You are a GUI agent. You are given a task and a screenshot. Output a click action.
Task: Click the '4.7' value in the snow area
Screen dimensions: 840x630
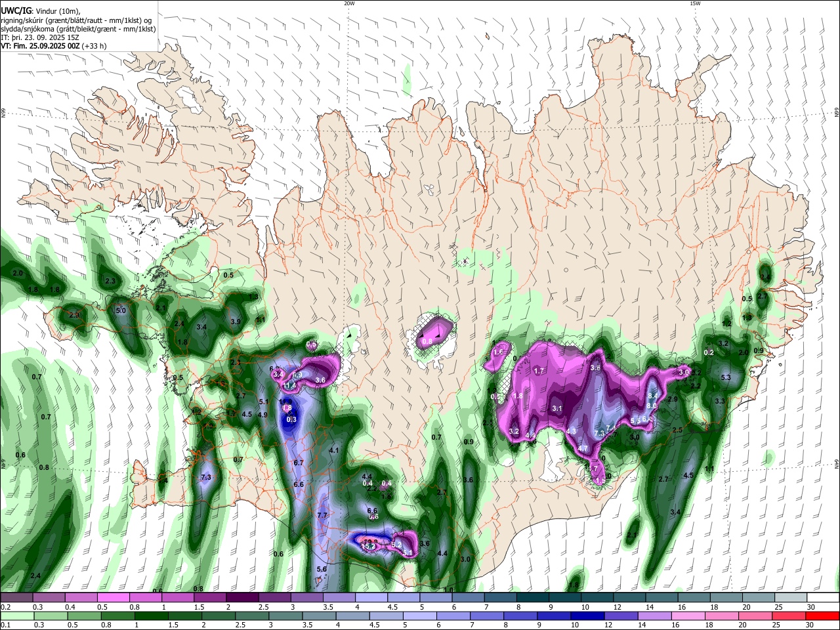(583, 449)
